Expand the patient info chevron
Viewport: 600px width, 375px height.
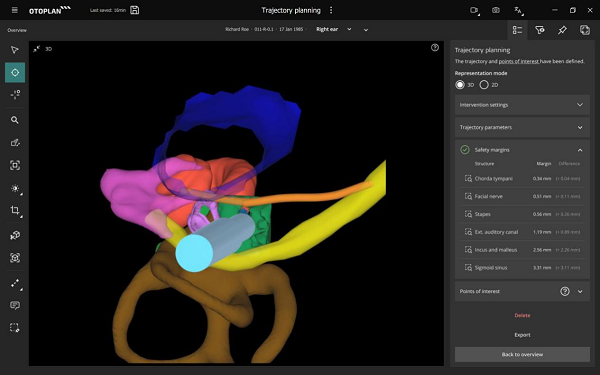(x=366, y=30)
